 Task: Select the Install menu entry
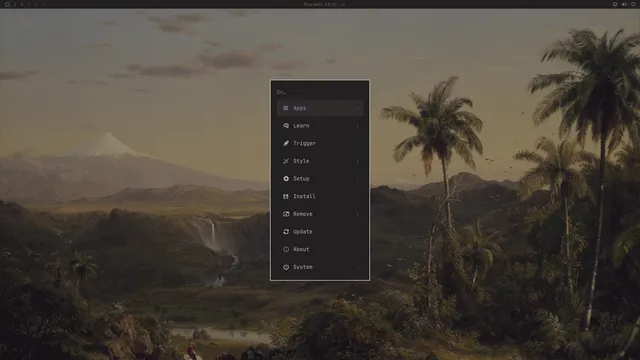(x=320, y=196)
